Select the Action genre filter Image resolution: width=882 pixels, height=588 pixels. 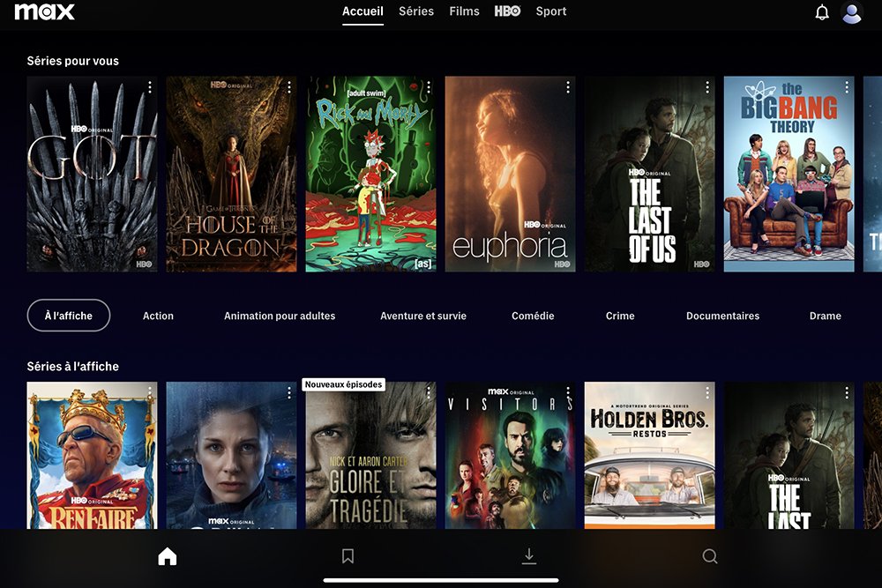point(158,316)
